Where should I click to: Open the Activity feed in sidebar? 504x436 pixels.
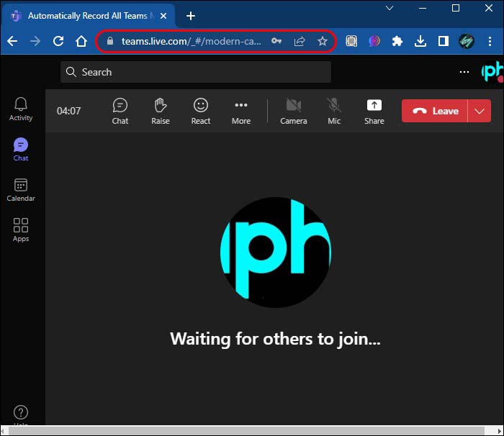coord(21,109)
